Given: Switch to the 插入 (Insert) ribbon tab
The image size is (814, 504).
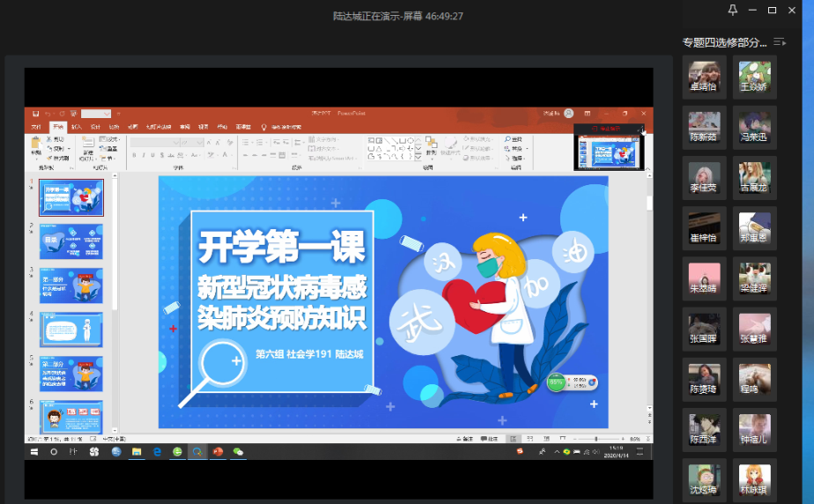Looking at the screenshot, I should (x=76, y=127).
